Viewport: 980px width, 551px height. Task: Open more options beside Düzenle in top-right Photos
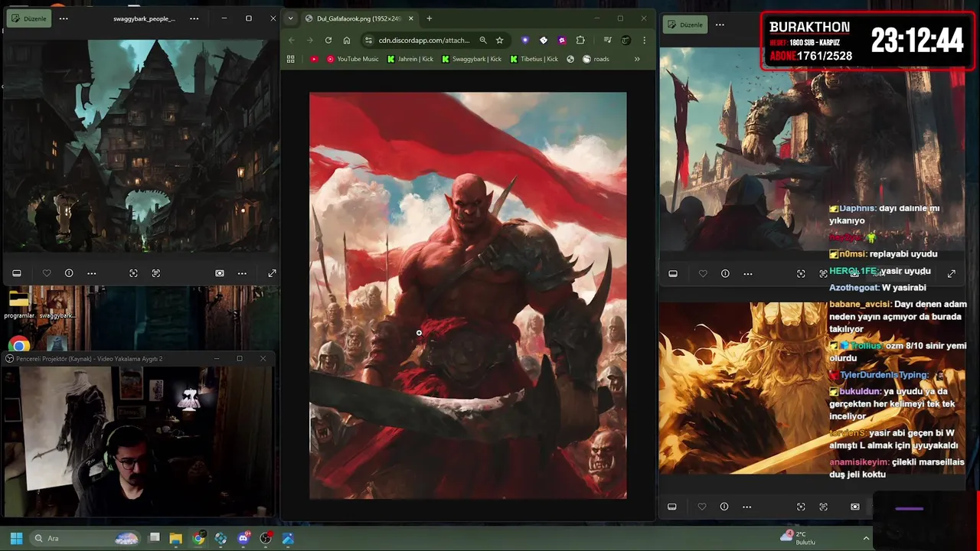[x=720, y=24]
